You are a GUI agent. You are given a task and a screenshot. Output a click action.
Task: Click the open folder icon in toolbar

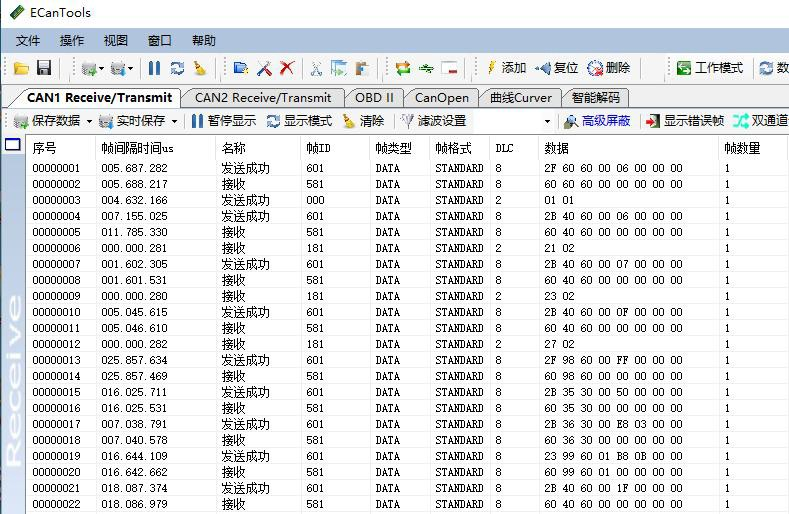21,68
